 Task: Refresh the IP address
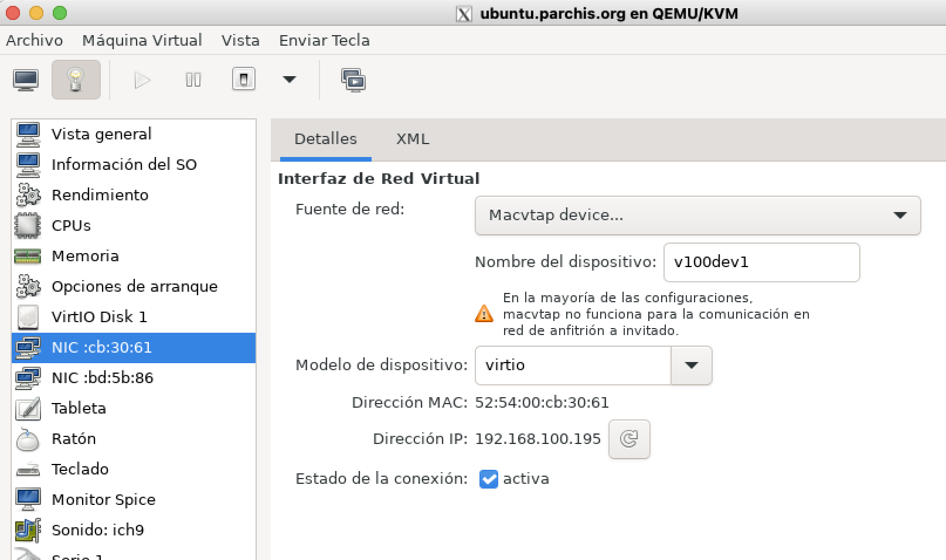pos(629,439)
